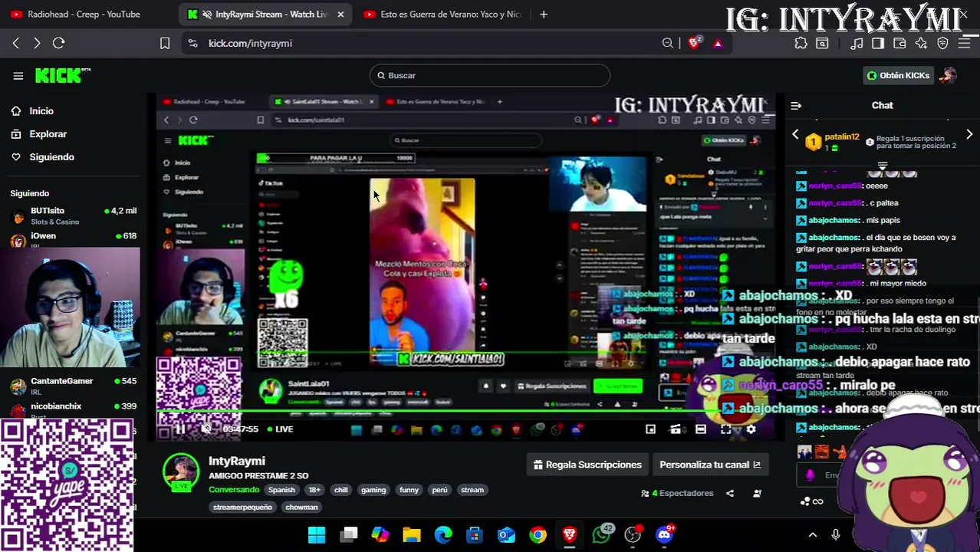Open Brave Shields icon

[x=694, y=43]
